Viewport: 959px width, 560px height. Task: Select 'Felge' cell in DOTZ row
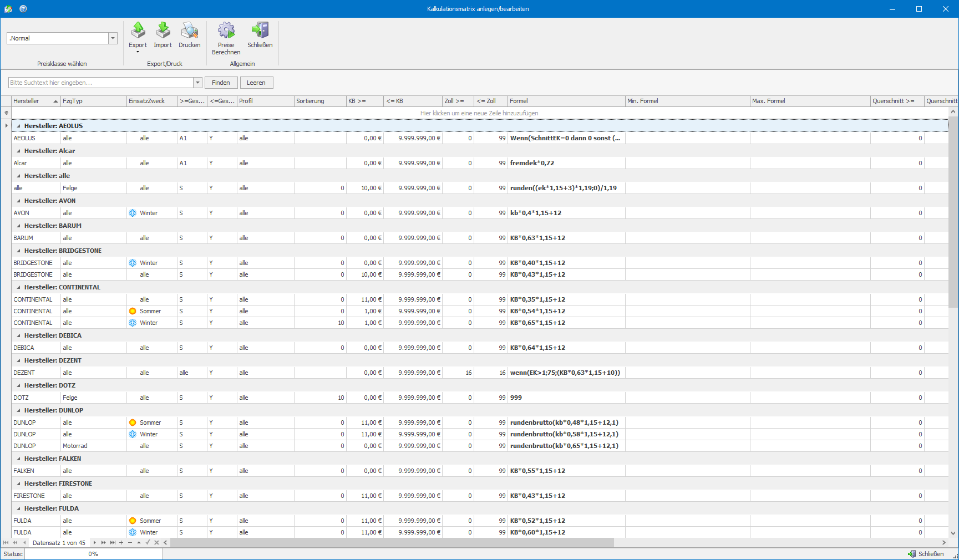(94, 398)
